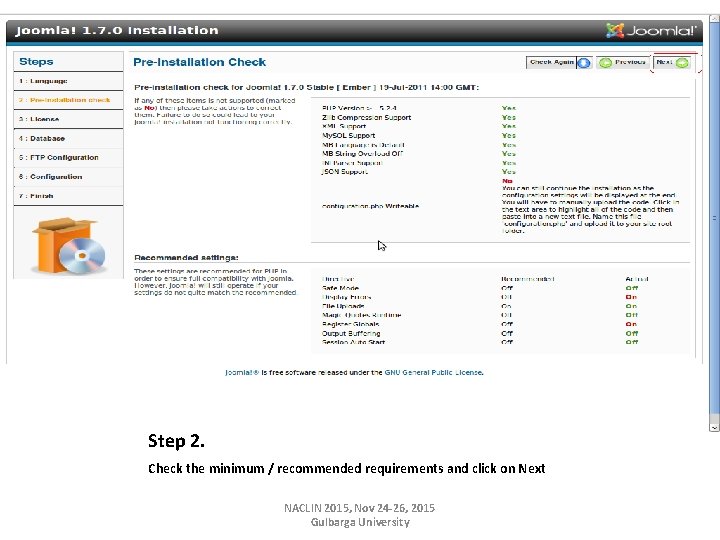This screenshot has height=540, width=720.
Task: Open the GNU General Public License link
Action: point(433,372)
